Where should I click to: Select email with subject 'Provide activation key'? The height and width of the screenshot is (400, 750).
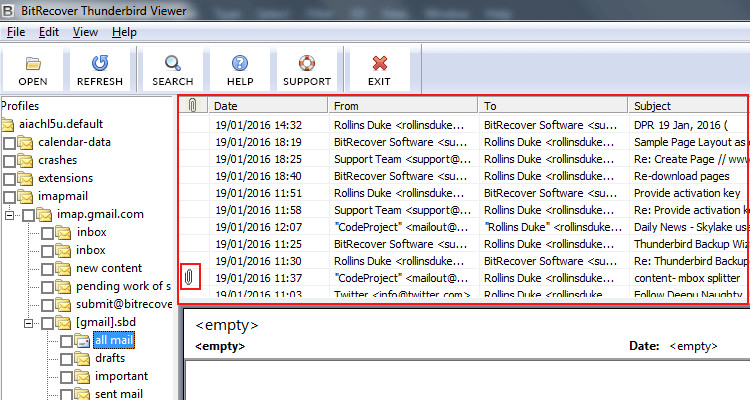tap(463, 193)
